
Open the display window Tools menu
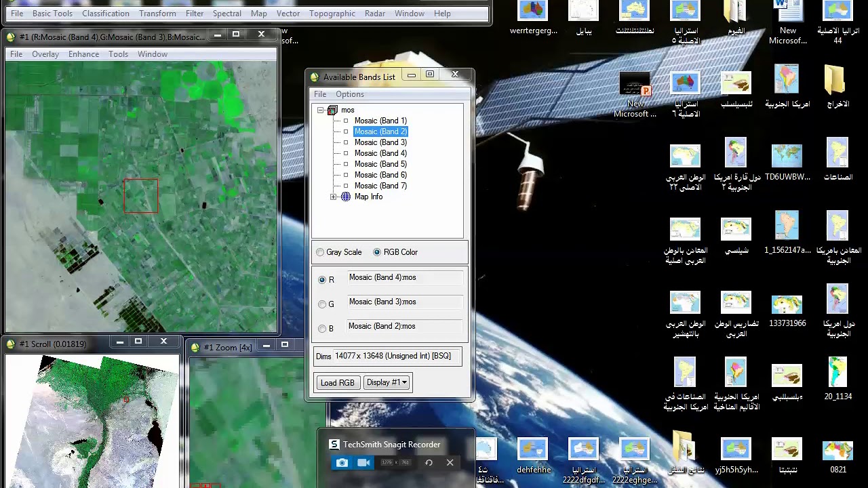click(118, 54)
